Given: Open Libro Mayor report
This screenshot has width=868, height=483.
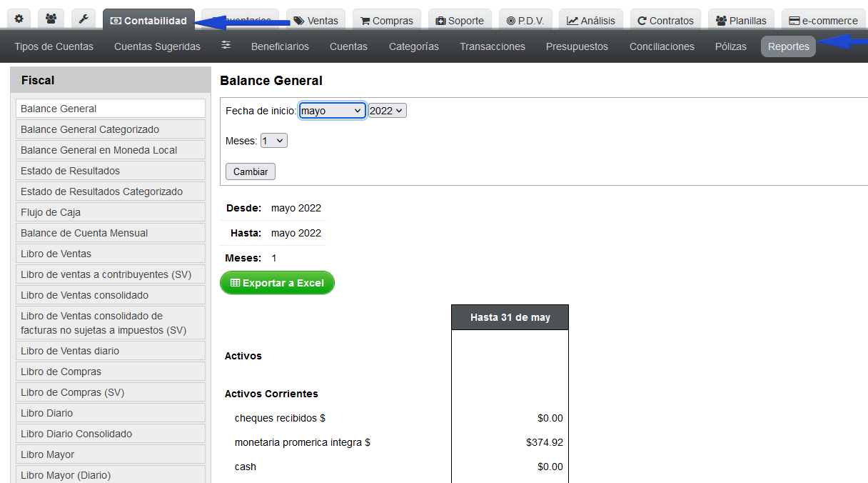Looking at the screenshot, I should [111, 454].
